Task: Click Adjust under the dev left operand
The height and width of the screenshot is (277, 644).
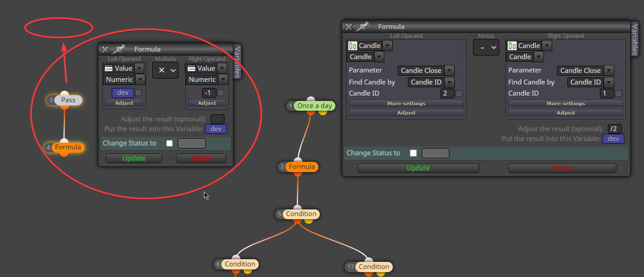Action: pos(124,103)
